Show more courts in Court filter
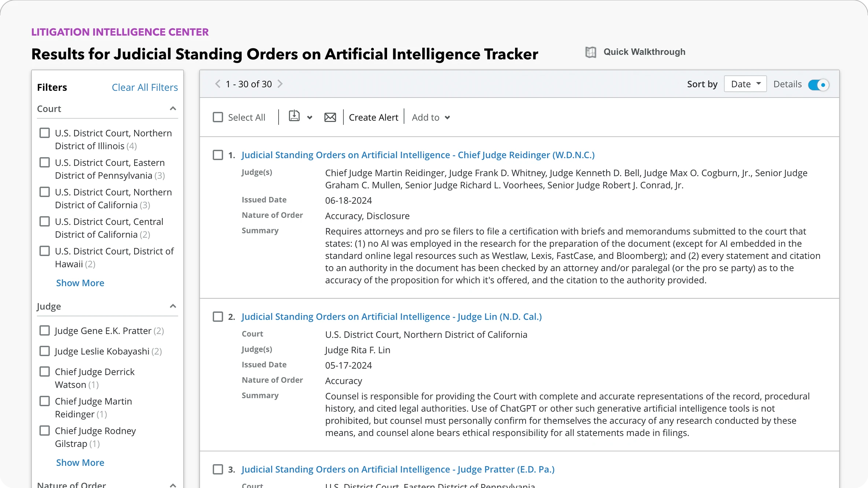868x488 pixels. (x=80, y=283)
